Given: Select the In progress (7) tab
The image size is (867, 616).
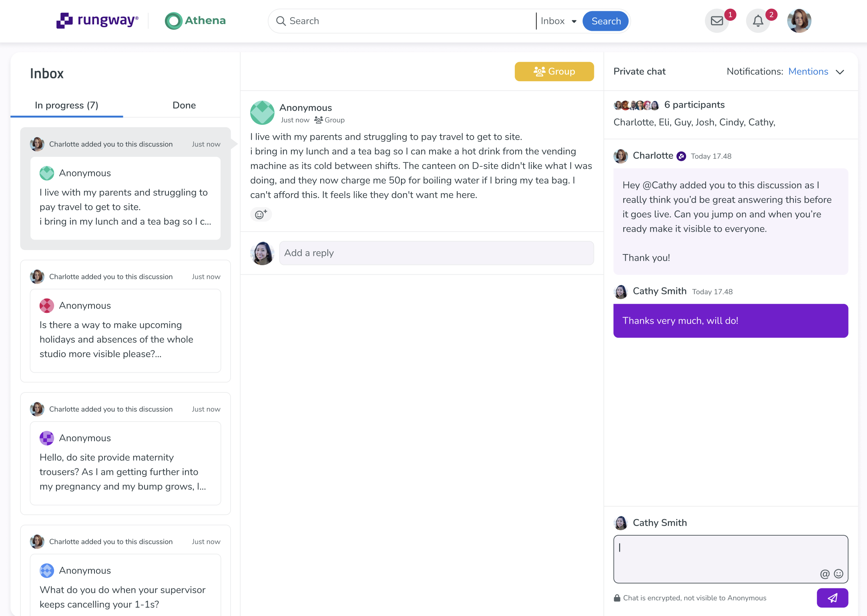Looking at the screenshot, I should pyautogui.click(x=66, y=105).
